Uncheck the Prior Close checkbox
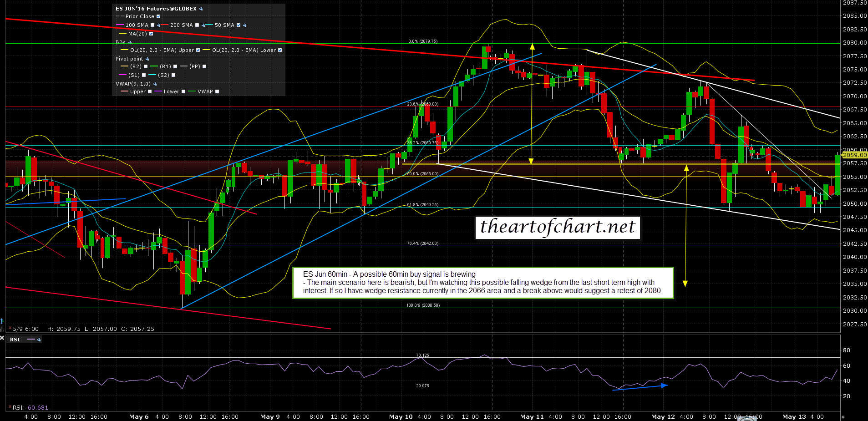 coord(158,16)
